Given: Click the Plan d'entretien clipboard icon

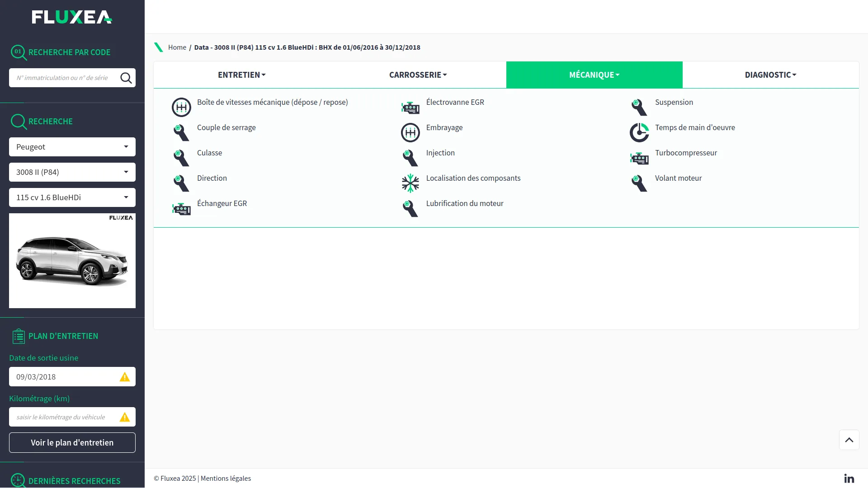Looking at the screenshot, I should pos(19,336).
